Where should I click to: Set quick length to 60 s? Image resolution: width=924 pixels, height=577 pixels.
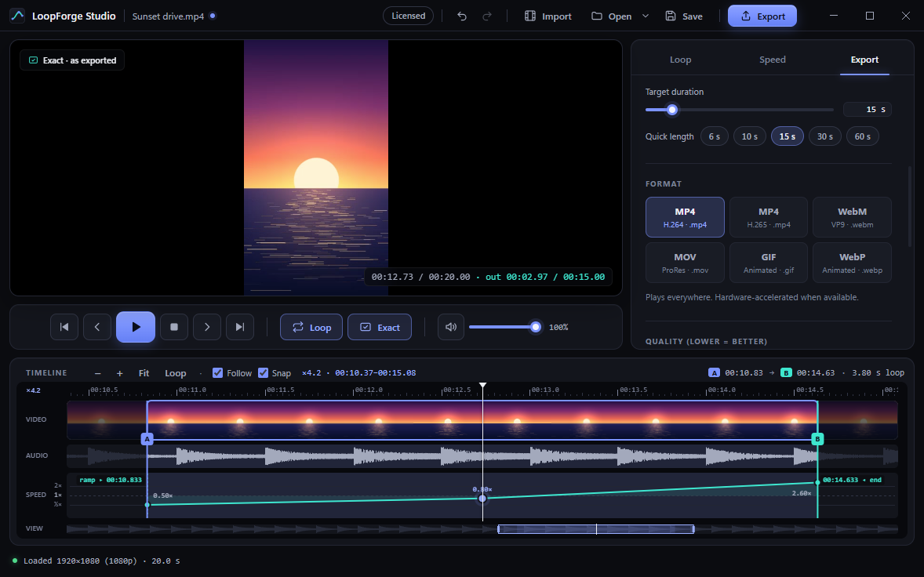(863, 136)
